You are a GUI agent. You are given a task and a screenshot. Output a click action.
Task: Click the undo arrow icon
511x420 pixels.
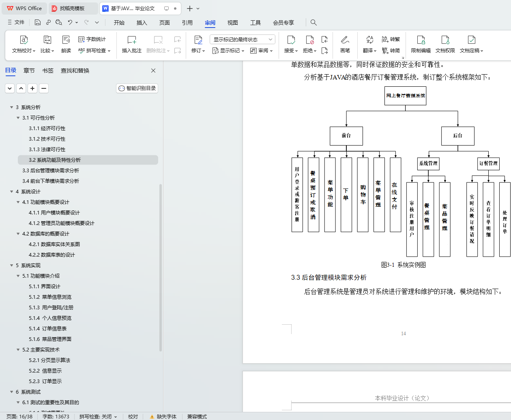click(x=70, y=22)
